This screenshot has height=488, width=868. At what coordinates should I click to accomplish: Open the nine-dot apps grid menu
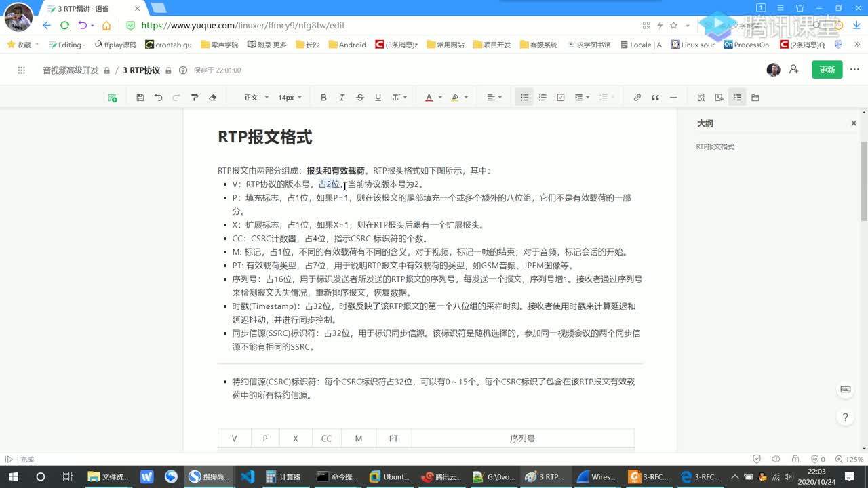(21, 70)
